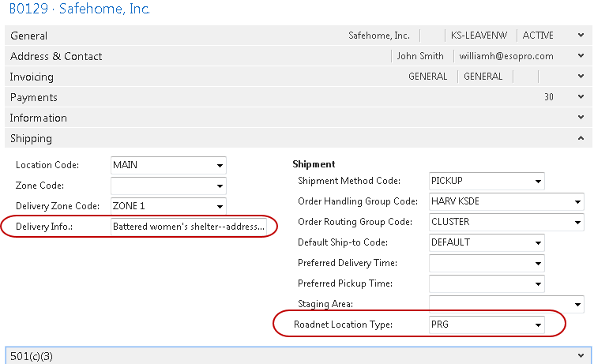
Task: Expand the 501(c)(3) section chevron
Action: 581,356
